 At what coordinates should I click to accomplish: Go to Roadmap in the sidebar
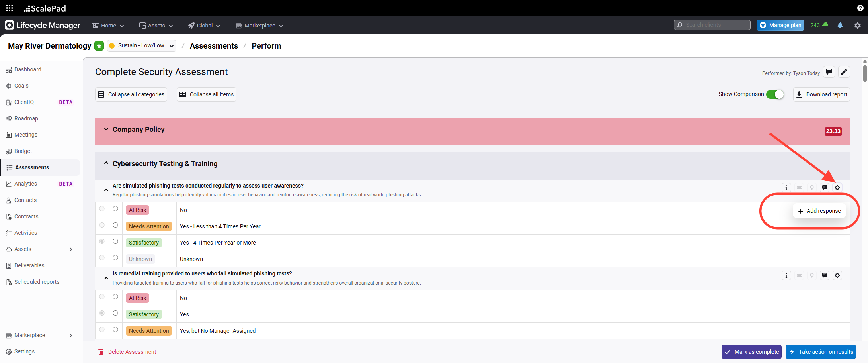pos(26,118)
